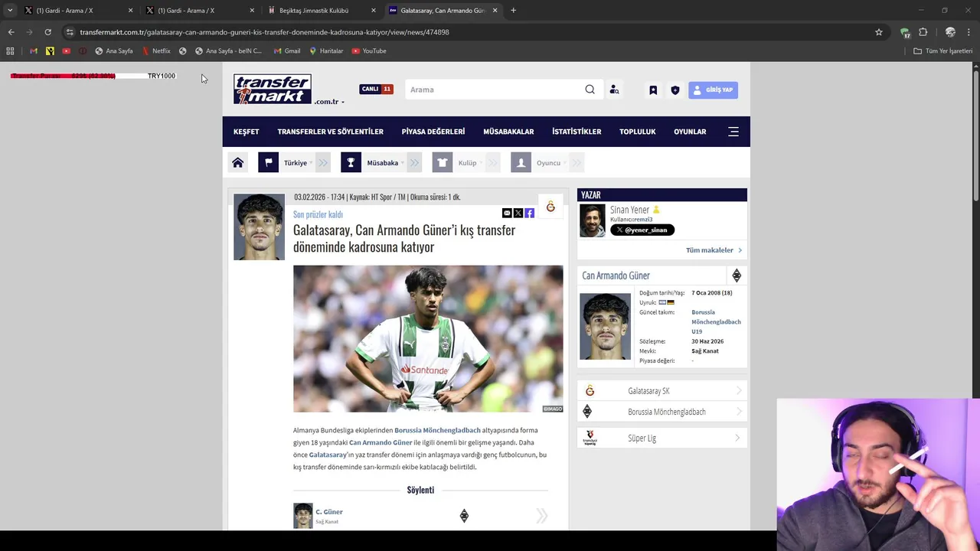980x551 pixels.
Task: View site information icon in address bar
Action: click(70, 32)
